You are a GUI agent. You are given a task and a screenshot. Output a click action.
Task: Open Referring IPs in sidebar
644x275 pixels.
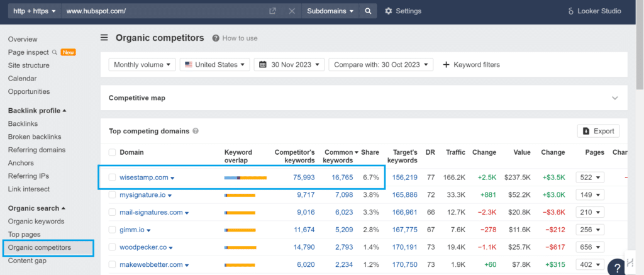[x=28, y=176]
